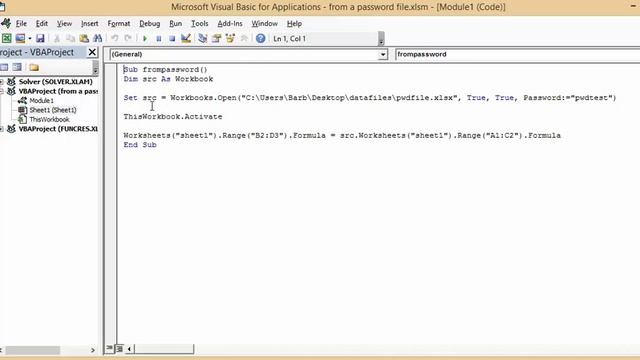Screen dimensions: 640x360
Task: Open the Edit menu
Action: point(42,24)
